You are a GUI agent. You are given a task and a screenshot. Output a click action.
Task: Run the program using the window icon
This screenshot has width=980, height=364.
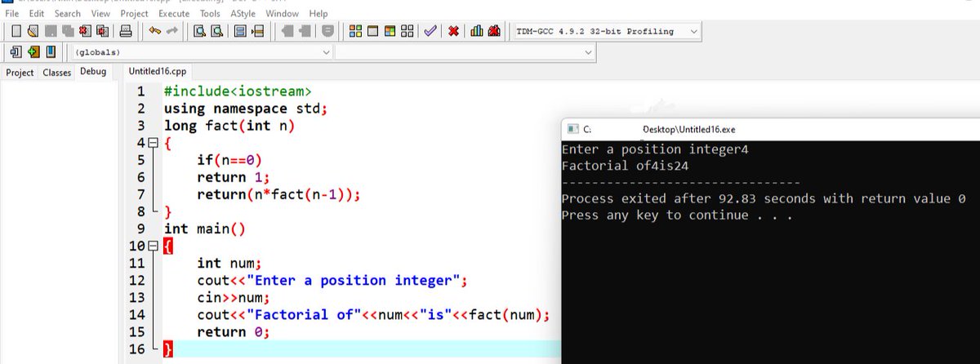pos(372,31)
